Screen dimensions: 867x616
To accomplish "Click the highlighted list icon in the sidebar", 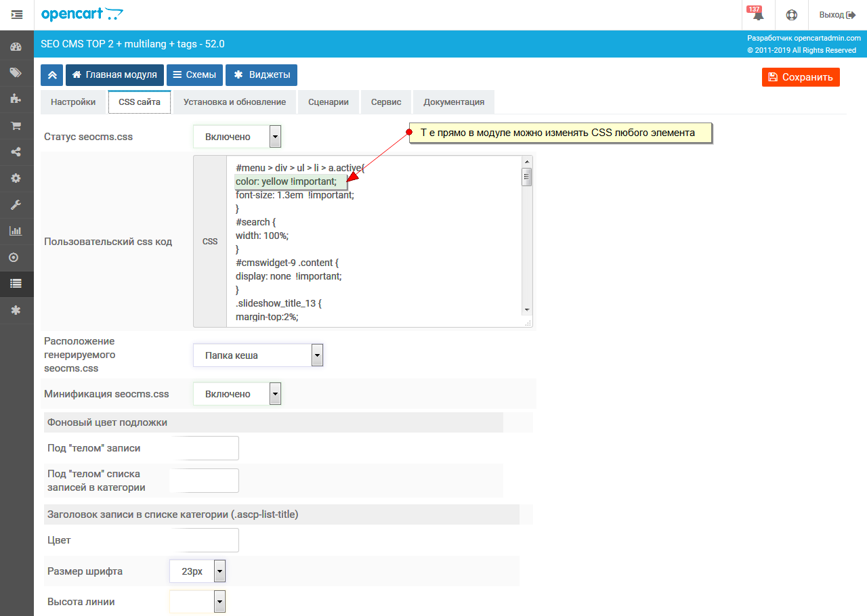I will pyautogui.click(x=16, y=284).
